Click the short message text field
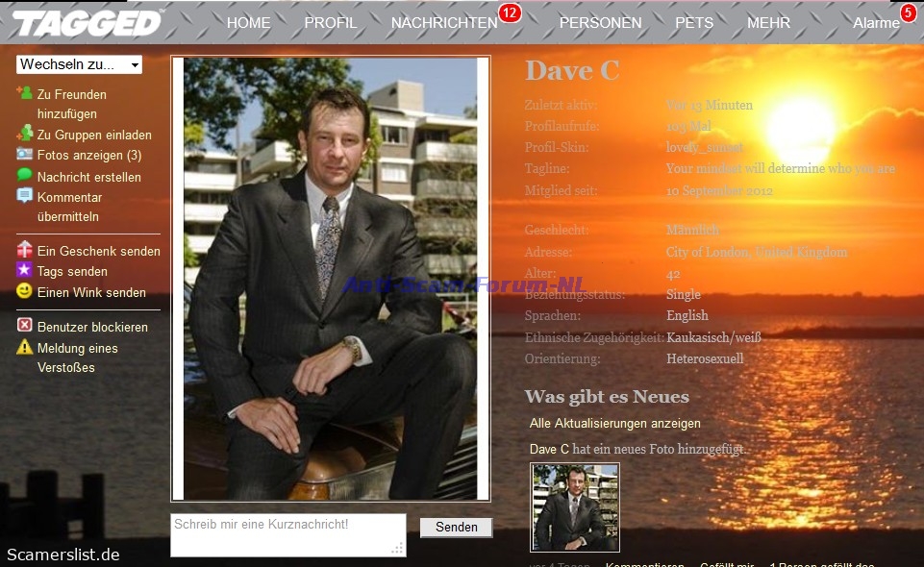 287,534
